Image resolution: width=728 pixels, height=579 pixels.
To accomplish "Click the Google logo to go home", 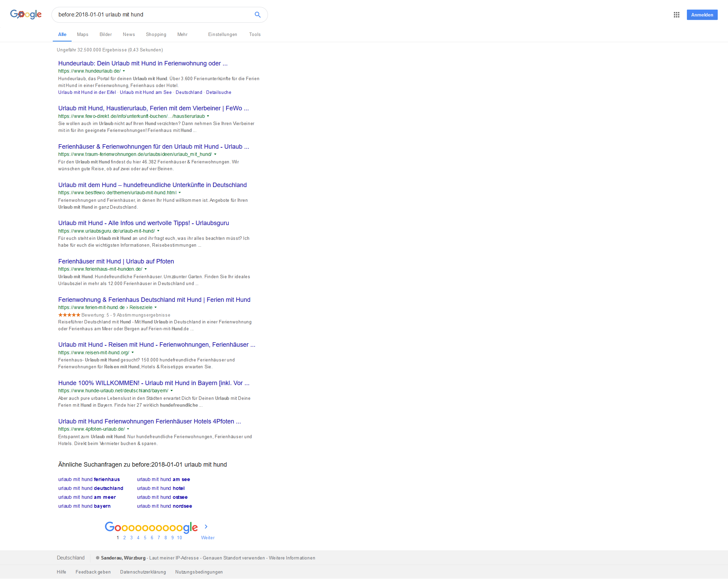I will (26, 14).
